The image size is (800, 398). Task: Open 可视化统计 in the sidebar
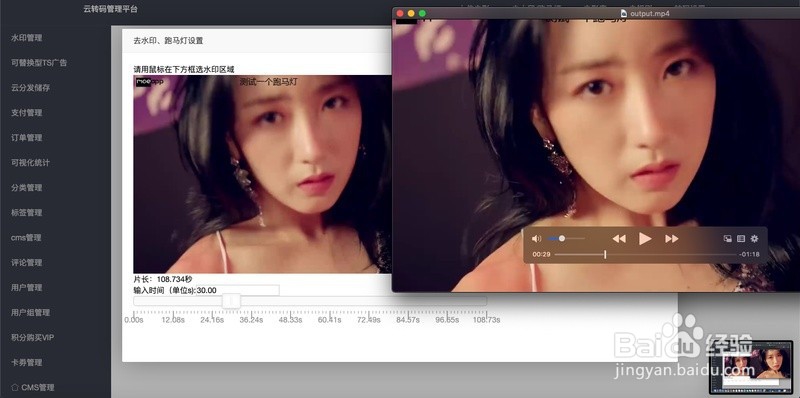(x=31, y=163)
